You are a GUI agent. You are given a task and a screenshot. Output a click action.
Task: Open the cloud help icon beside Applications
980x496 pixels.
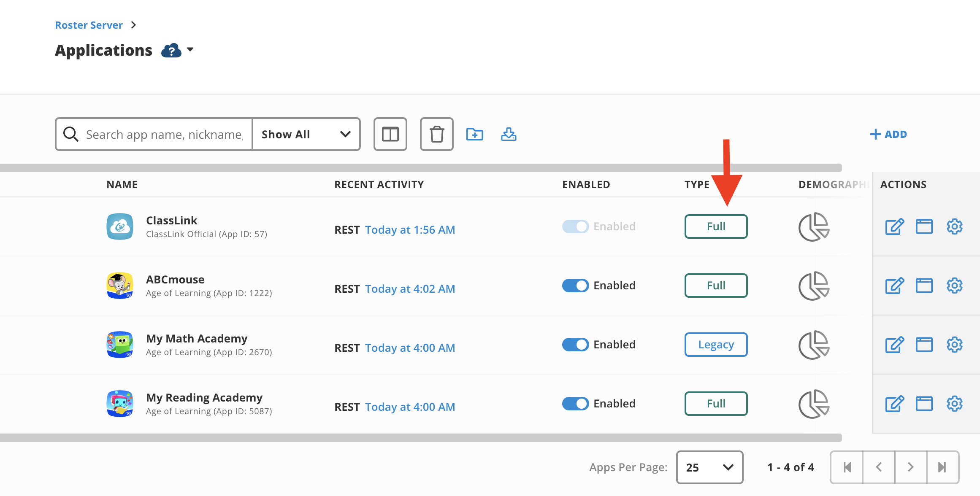171,51
